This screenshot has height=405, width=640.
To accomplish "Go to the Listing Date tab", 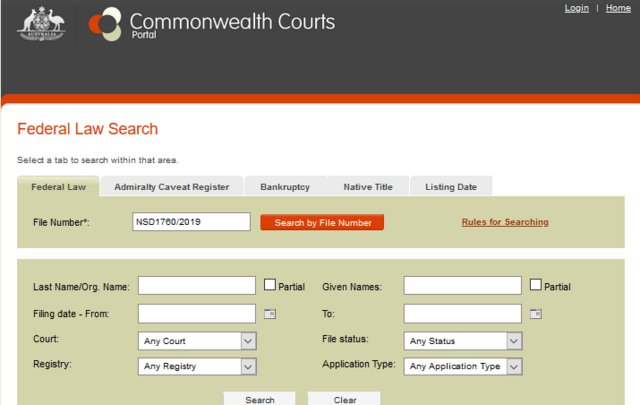I will (x=451, y=187).
